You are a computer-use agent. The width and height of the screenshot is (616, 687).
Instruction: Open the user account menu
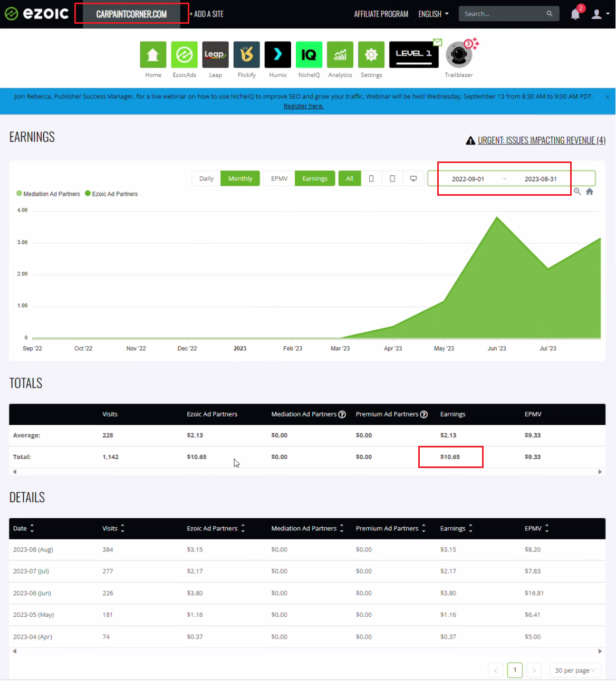(600, 14)
